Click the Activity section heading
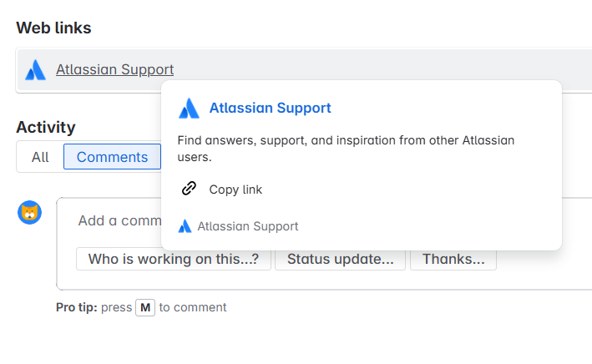The image size is (592, 364). pos(46,127)
